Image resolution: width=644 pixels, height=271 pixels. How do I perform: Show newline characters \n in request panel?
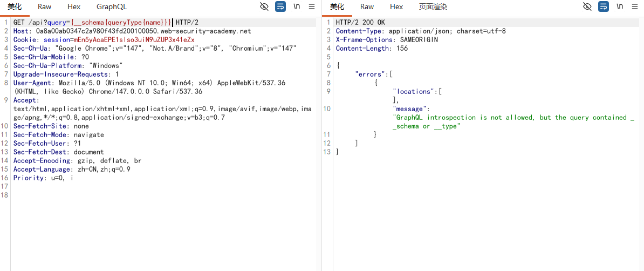297,6
